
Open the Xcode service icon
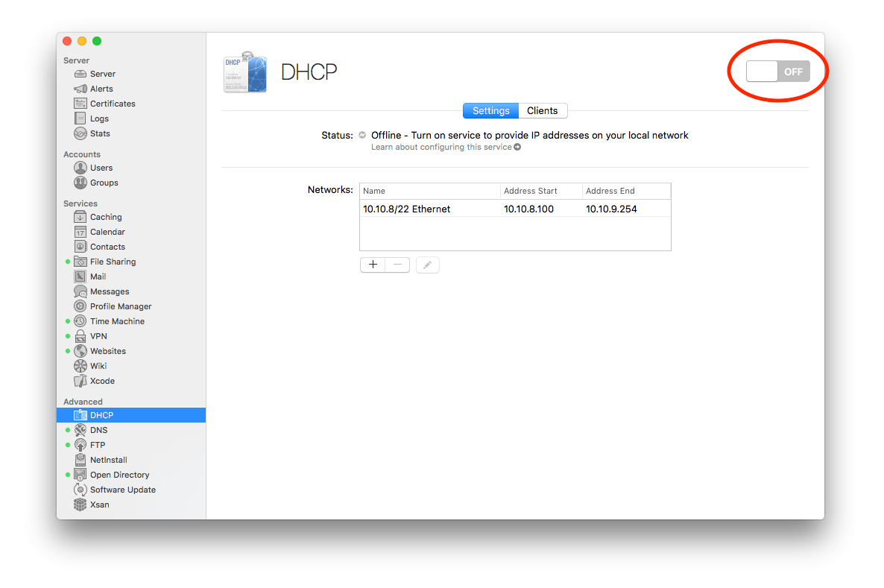pyautogui.click(x=80, y=381)
